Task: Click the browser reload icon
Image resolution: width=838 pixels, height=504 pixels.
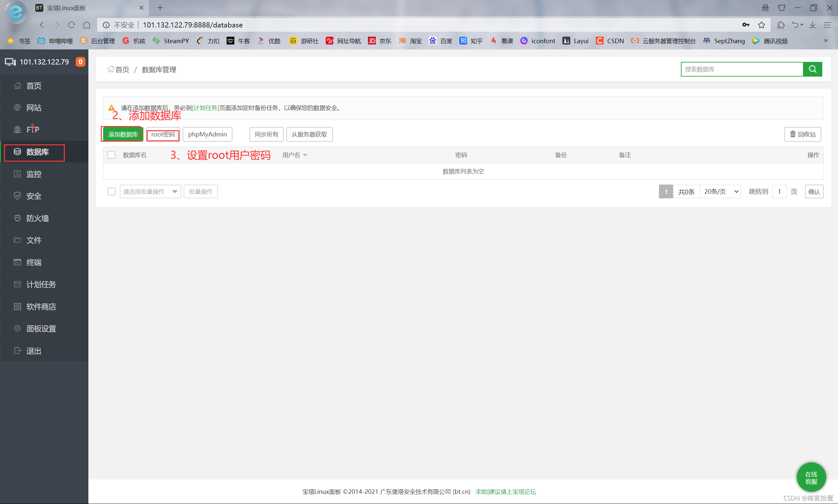Action: tap(72, 25)
